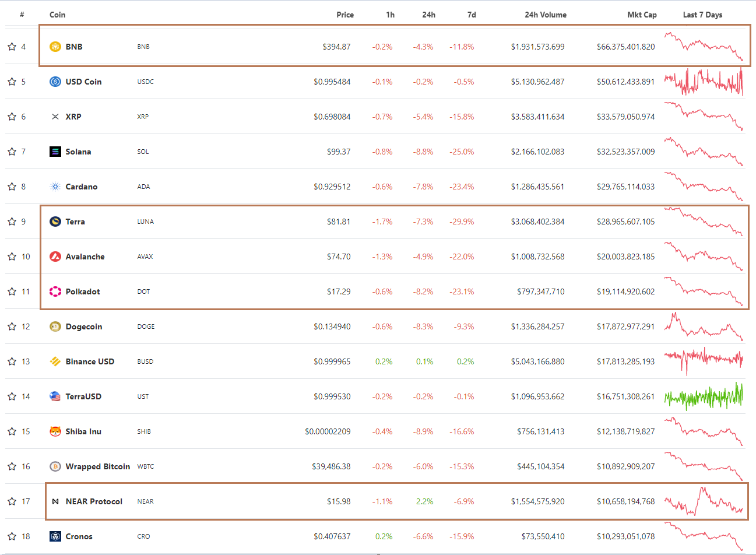
Task: Click the Cardano logo icon
Action: tap(55, 187)
